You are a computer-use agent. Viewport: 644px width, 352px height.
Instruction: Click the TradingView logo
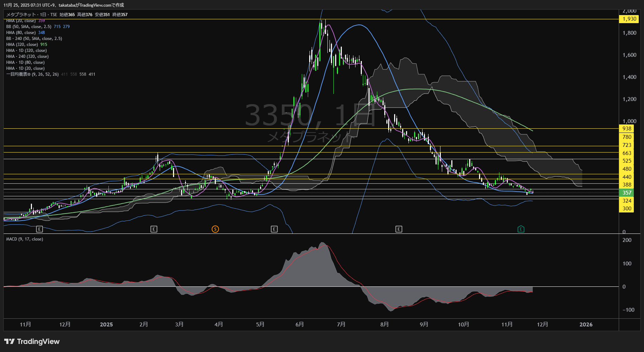(32, 341)
